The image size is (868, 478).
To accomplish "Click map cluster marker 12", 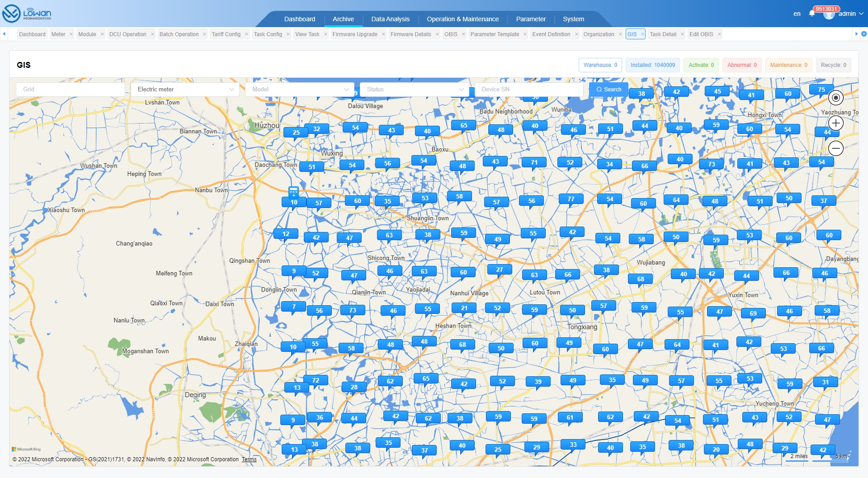I will click(x=286, y=234).
